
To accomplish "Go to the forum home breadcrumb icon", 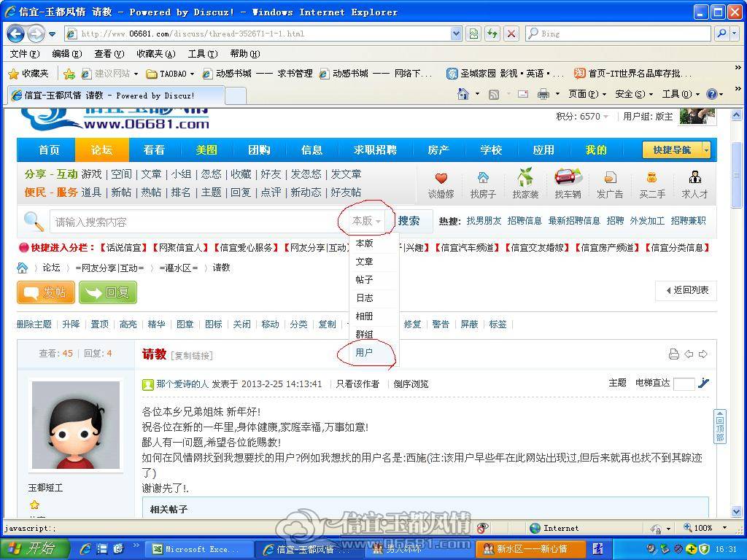I will coord(23,268).
